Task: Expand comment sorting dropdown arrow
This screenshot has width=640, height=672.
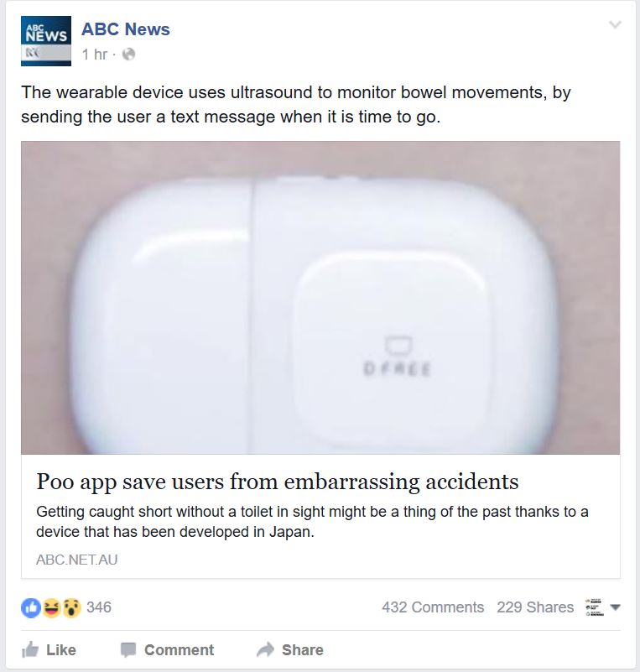Action: coord(615,607)
